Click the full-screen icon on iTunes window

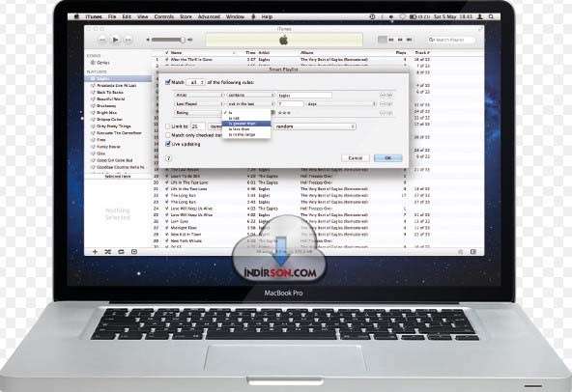(x=480, y=29)
